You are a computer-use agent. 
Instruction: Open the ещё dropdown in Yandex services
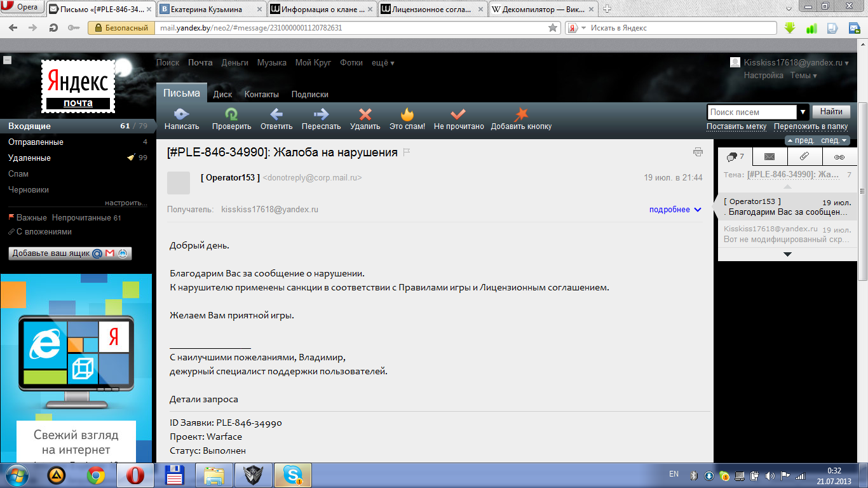pyautogui.click(x=383, y=63)
